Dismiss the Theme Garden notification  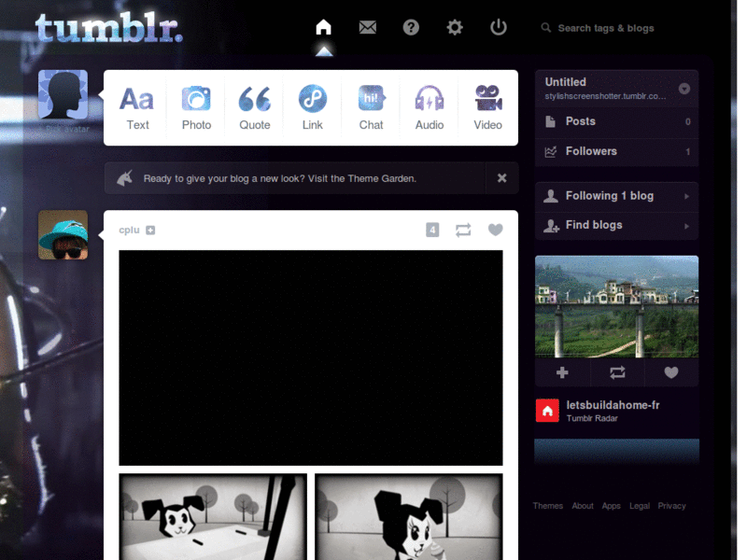(x=501, y=178)
